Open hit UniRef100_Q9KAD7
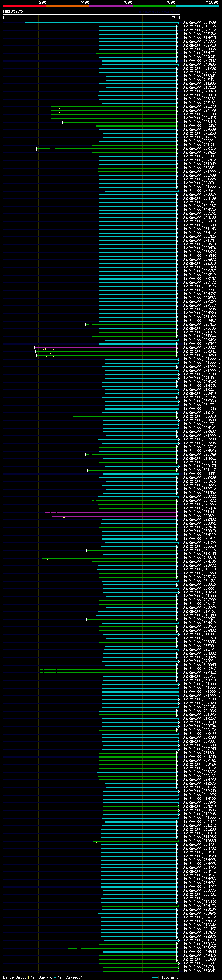This screenshot has width=222, height=980. [x=199, y=431]
